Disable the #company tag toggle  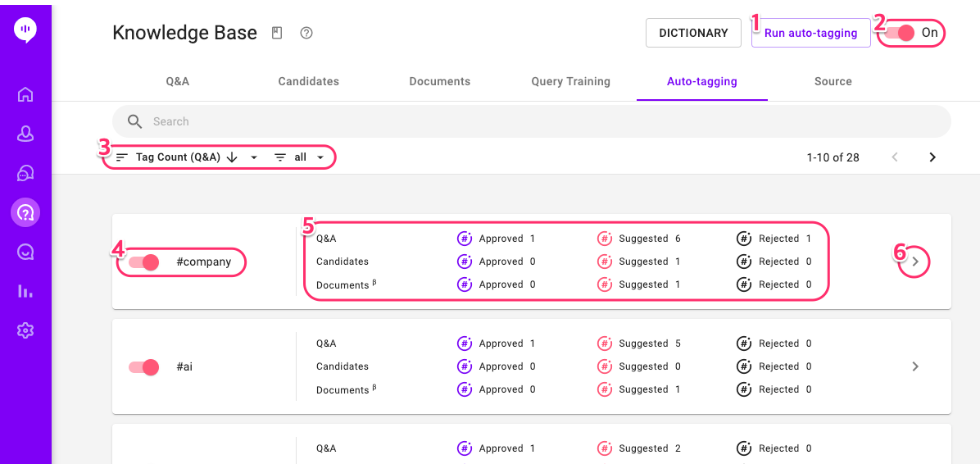144,262
